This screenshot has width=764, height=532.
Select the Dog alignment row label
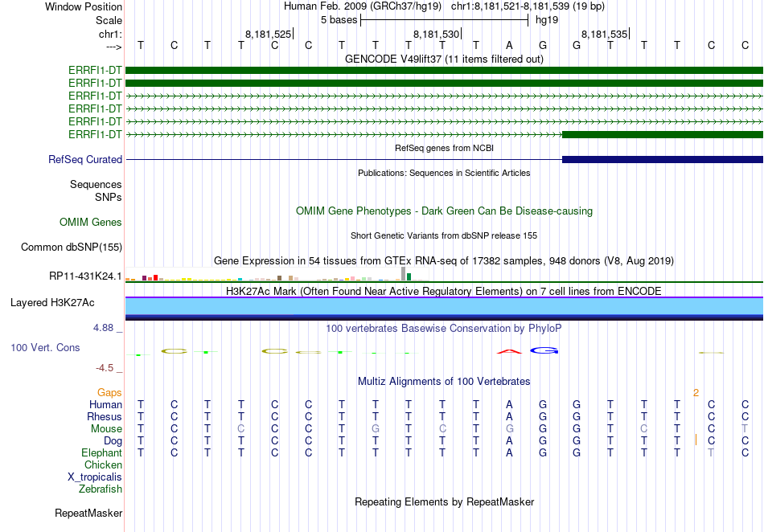tap(113, 441)
